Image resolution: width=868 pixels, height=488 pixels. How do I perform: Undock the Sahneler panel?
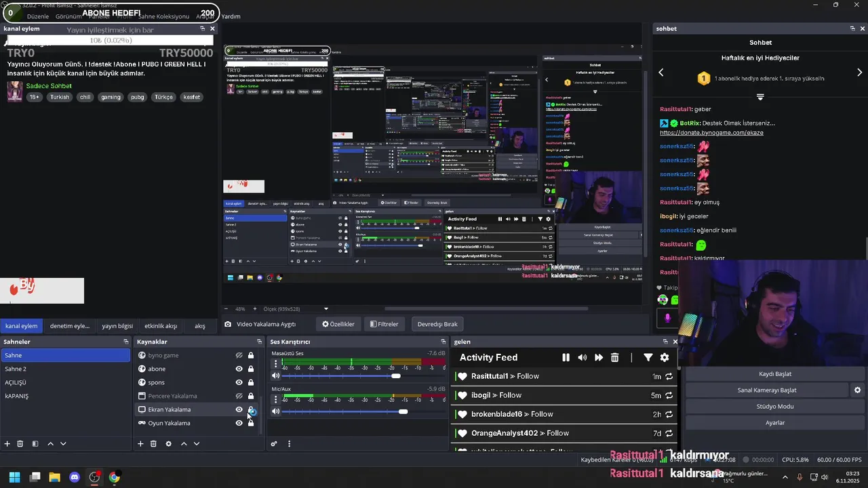tap(126, 342)
